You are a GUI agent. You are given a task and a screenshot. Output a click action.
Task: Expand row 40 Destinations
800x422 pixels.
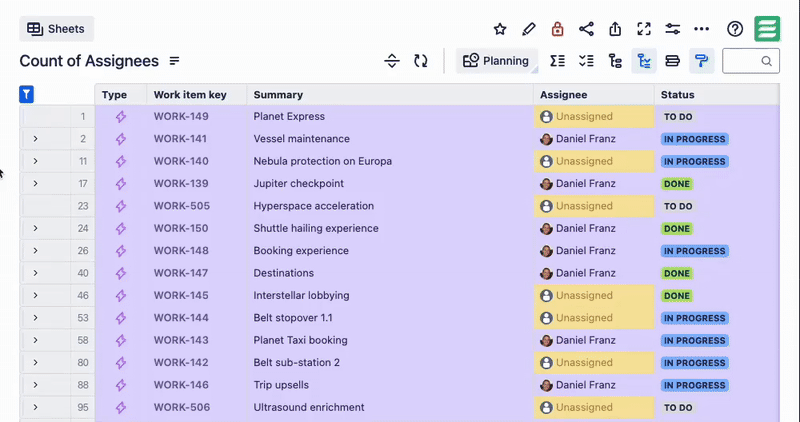(35, 273)
